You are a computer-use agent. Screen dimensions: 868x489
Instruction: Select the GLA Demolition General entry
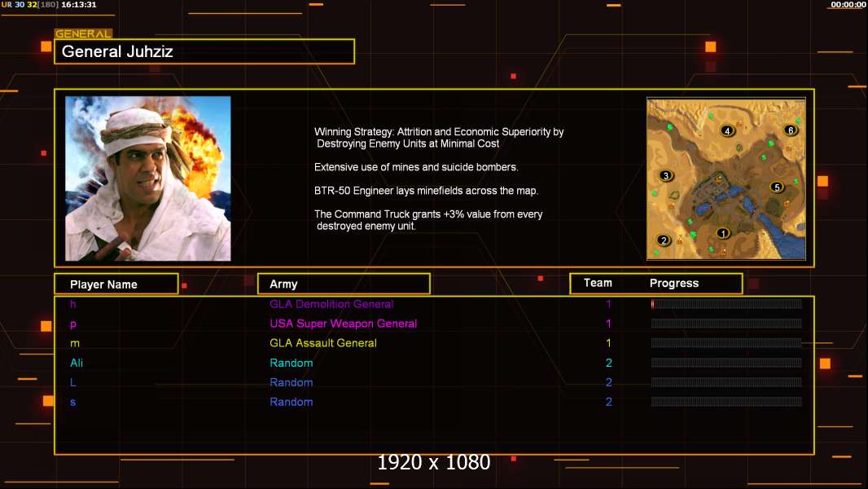(331, 304)
